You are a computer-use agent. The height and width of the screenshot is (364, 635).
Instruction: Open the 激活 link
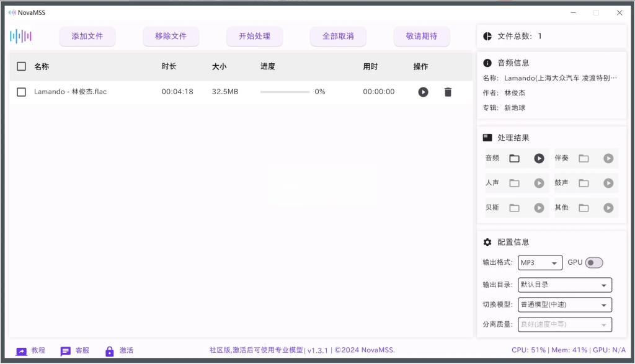pos(127,350)
